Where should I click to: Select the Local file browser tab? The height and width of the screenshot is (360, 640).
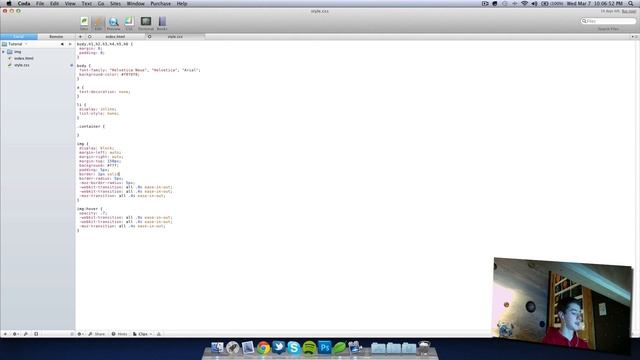pyautogui.click(x=19, y=37)
